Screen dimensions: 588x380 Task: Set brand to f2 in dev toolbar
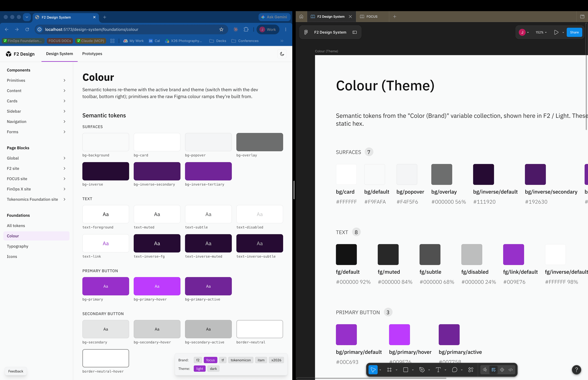198,360
